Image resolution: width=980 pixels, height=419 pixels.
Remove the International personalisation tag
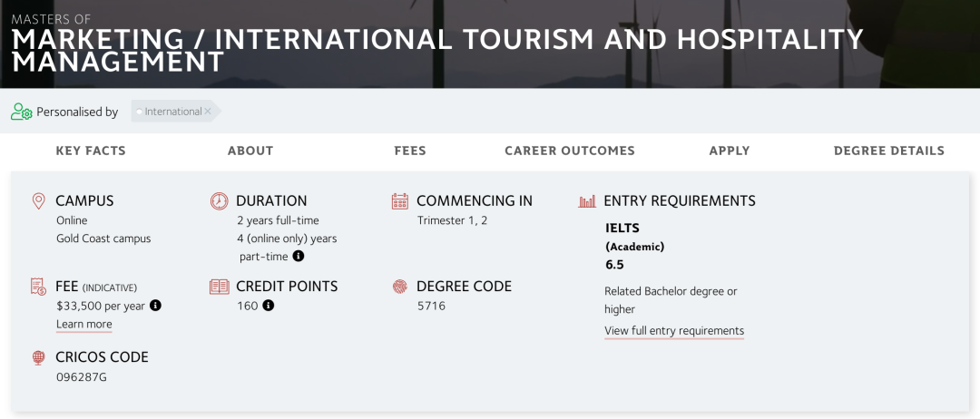(208, 112)
